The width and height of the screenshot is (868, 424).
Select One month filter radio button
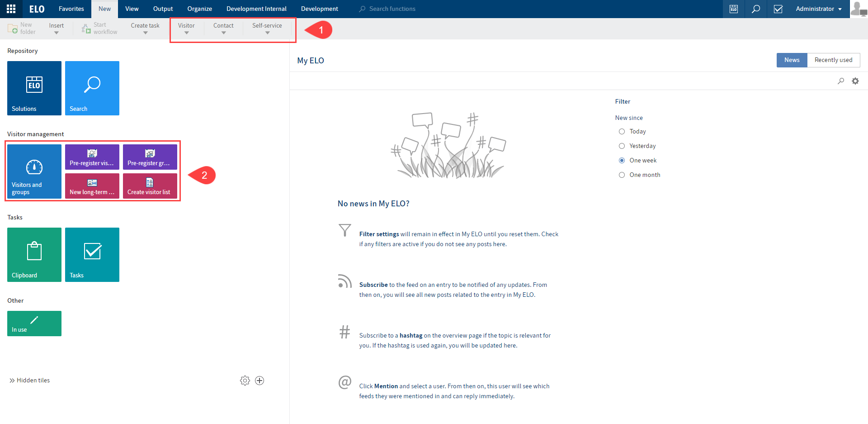point(622,175)
